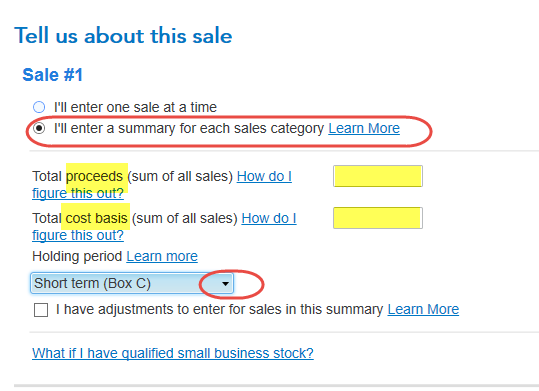
Task: Open Holding period "Learn more" link
Action: pyautogui.click(x=162, y=256)
